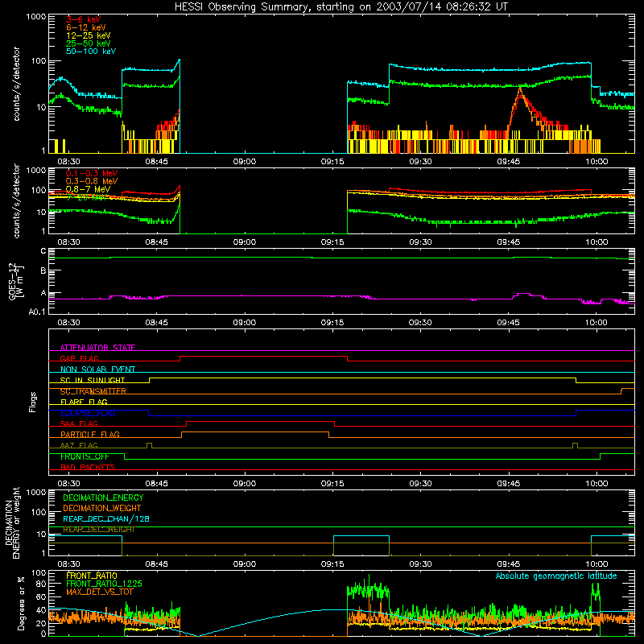Screen dimensions: 644x644
Task: Select the ECLIPSE_FLAG label
Action: tap(88, 413)
